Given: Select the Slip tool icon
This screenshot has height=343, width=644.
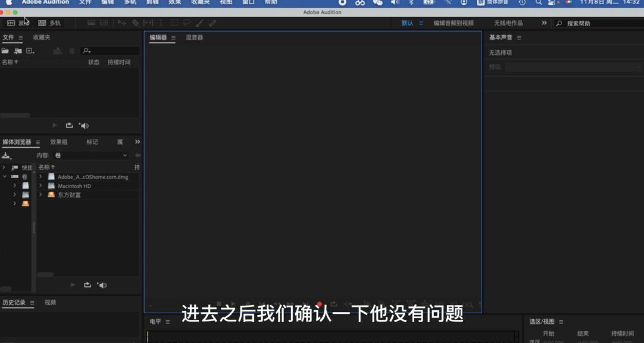Looking at the screenshot, I should (149, 23).
